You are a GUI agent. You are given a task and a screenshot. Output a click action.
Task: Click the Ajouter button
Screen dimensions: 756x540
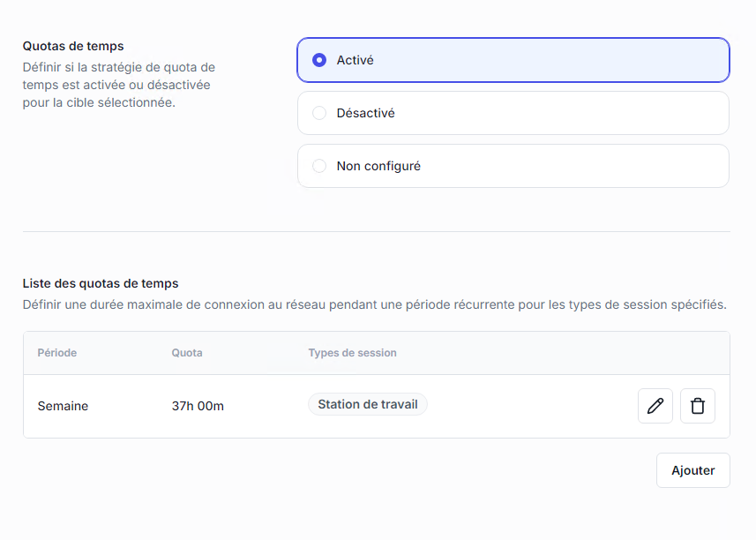tap(692, 470)
